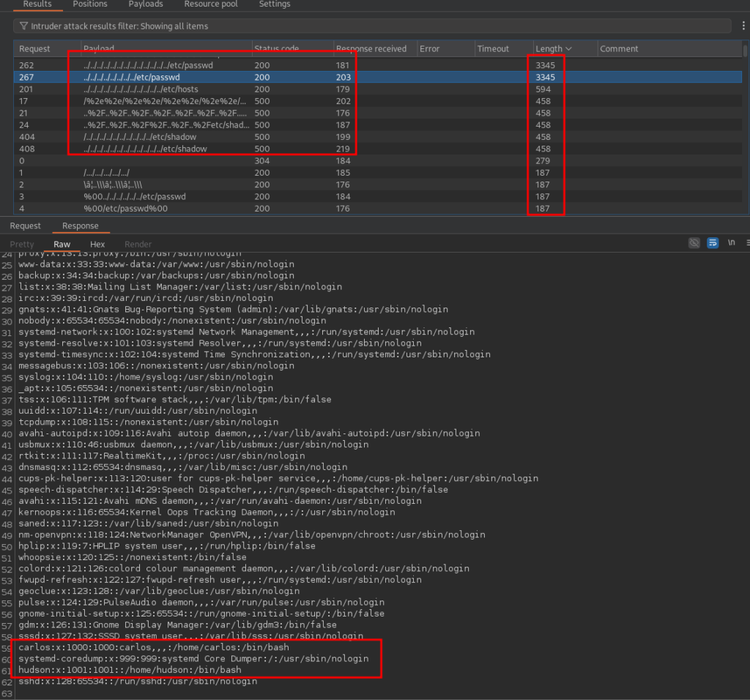Open the Settings tab
Image resolution: width=750 pixels, height=700 pixels.
(275, 4)
